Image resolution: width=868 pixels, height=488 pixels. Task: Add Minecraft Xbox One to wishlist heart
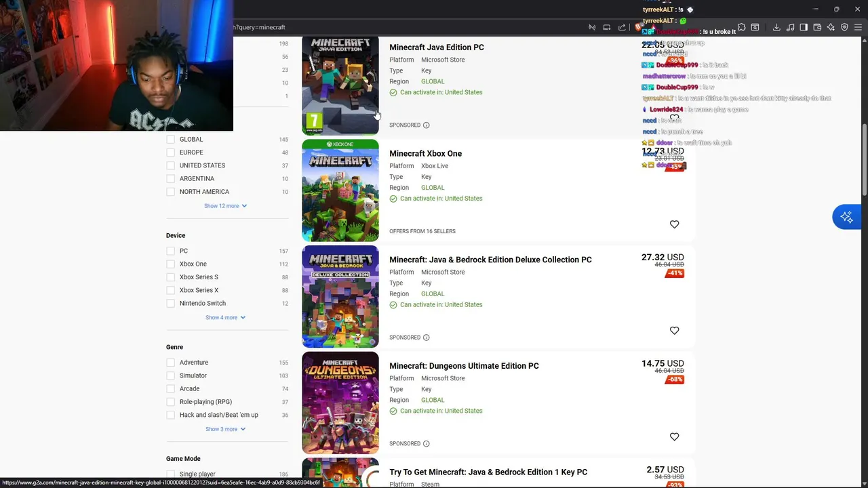coord(674,224)
